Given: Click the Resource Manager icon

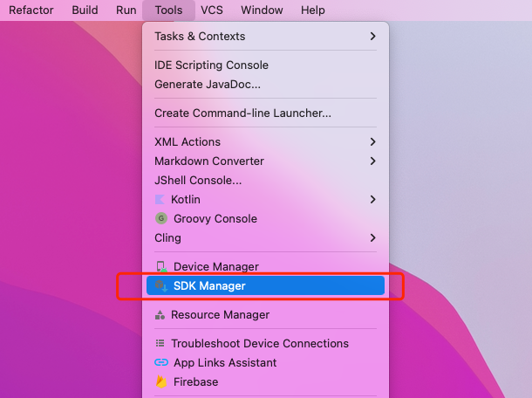Looking at the screenshot, I should pos(160,314).
